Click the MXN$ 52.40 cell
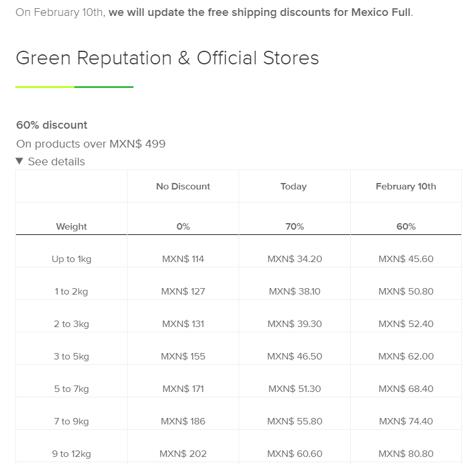The width and height of the screenshot is (476, 464). point(406,324)
